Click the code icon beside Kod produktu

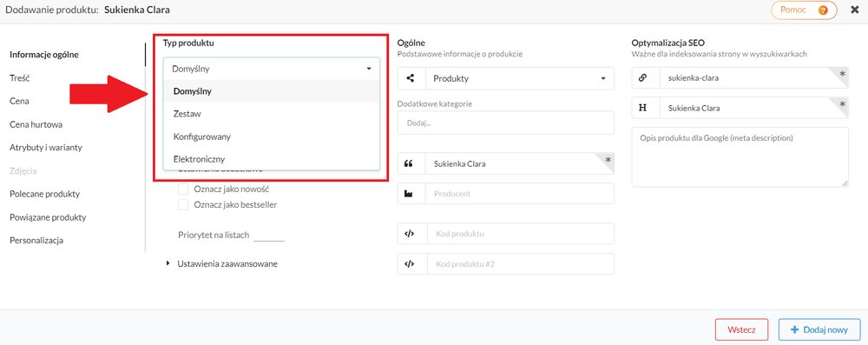tap(409, 234)
